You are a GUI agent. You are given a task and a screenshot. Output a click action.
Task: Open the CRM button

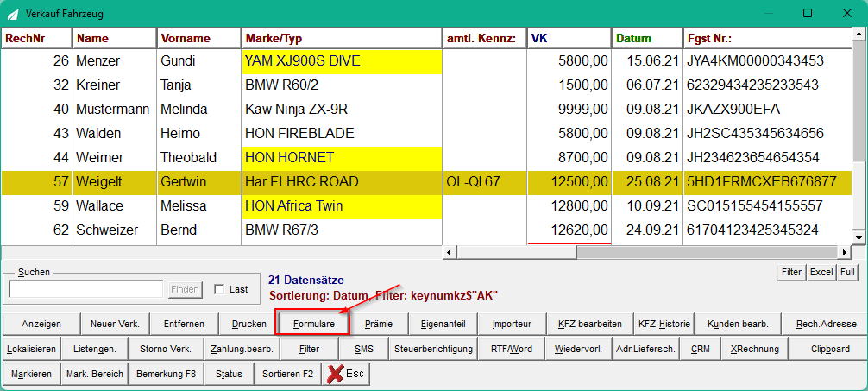tap(701, 350)
